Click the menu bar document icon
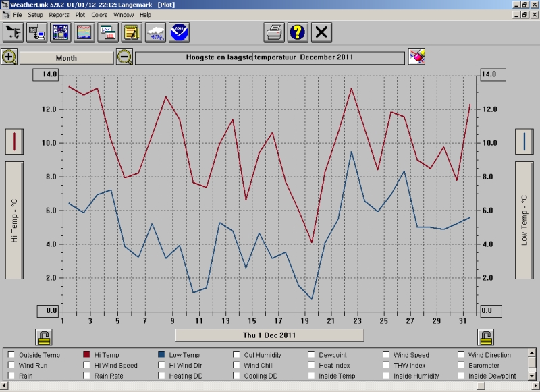This screenshot has height=392, width=540. click(6, 15)
